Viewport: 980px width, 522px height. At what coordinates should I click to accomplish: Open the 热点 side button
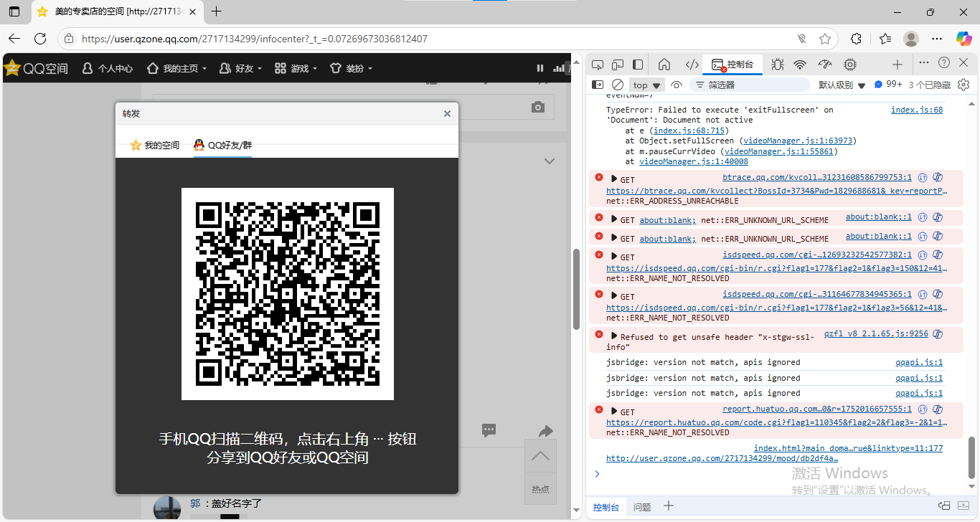(x=540, y=489)
